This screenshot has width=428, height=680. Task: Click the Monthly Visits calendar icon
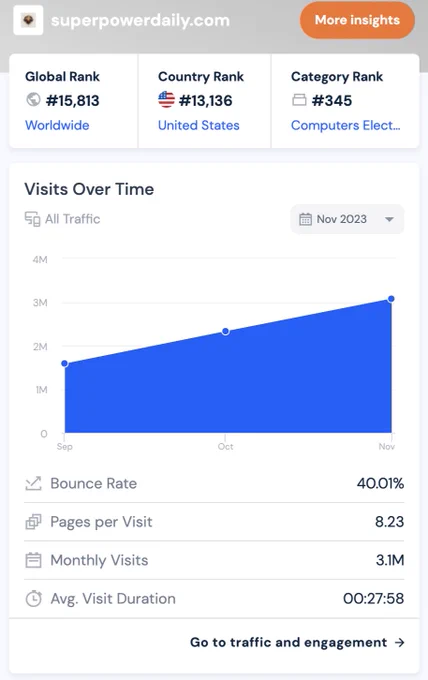(x=33, y=560)
